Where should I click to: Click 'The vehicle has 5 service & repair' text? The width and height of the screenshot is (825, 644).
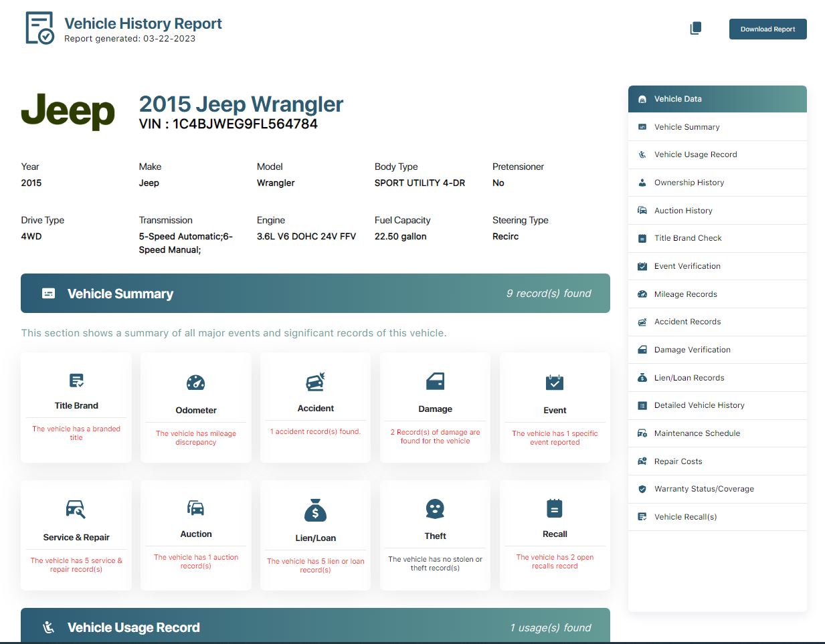(x=76, y=565)
